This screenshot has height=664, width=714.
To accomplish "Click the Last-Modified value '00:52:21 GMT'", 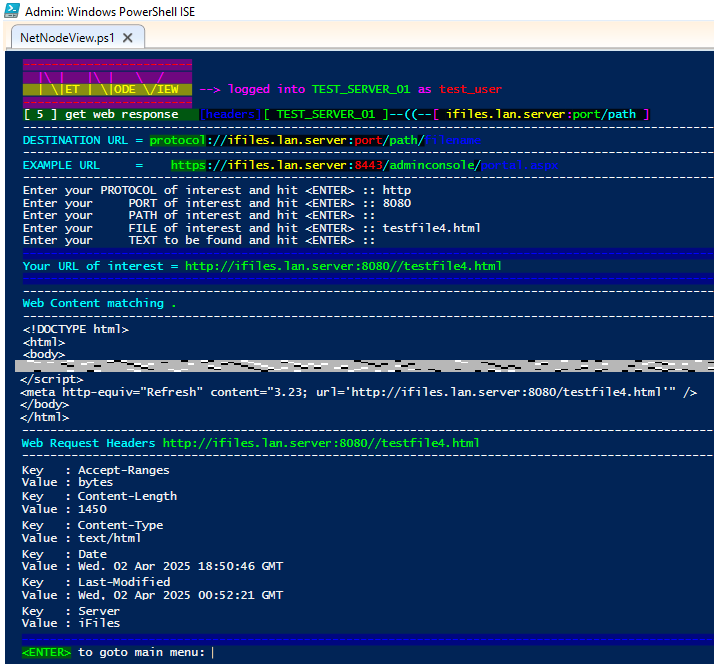I will (x=240, y=595).
